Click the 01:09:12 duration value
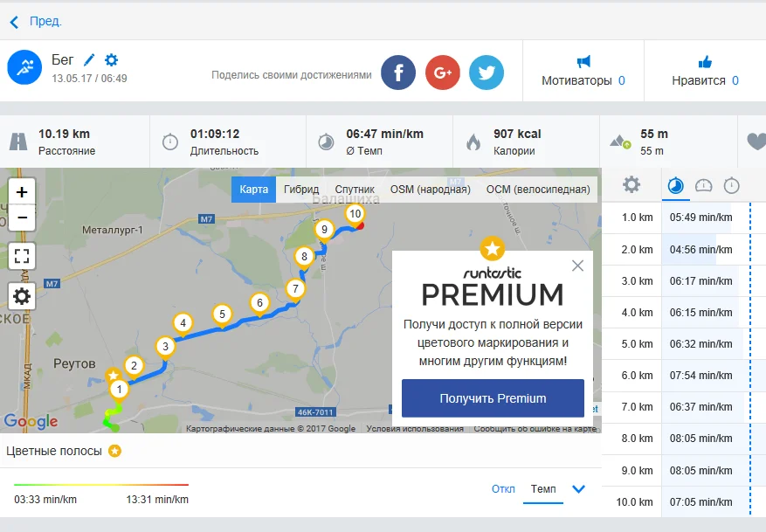The width and height of the screenshot is (766, 532). [215, 134]
